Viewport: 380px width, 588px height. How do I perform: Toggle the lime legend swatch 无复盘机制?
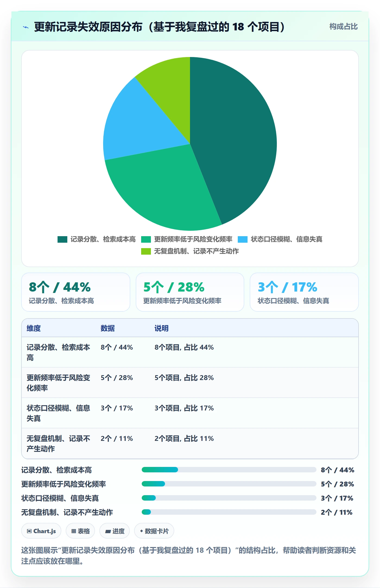[146, 251]
